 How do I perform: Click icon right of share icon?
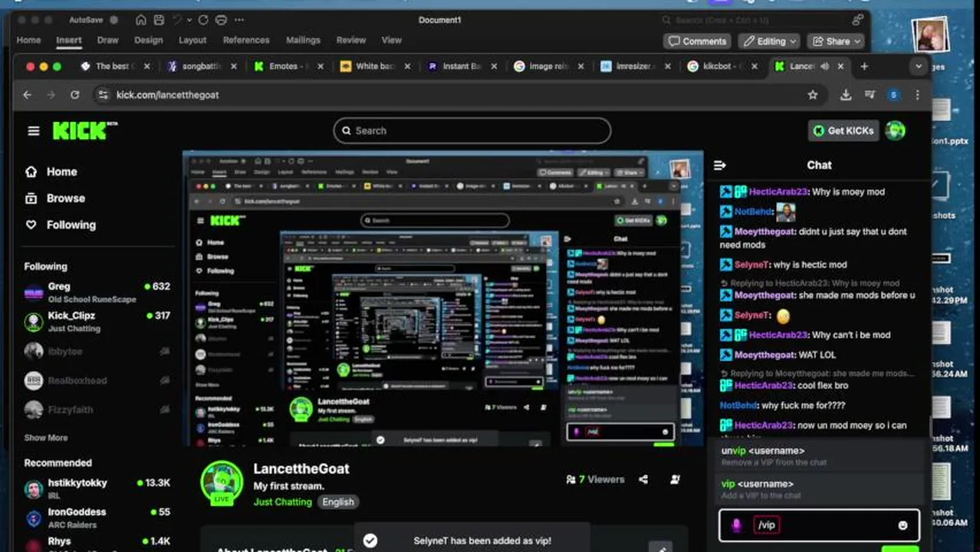pyautogui.click(x=675, y=479)
